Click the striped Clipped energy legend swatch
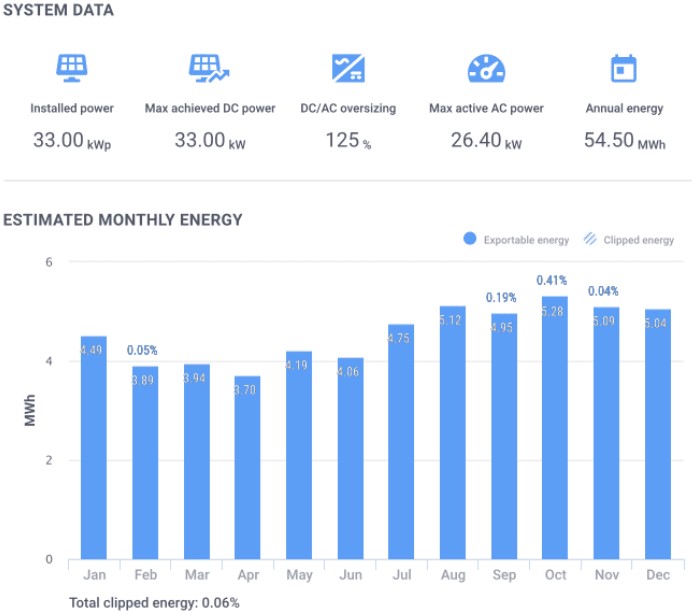 point(590,240)
